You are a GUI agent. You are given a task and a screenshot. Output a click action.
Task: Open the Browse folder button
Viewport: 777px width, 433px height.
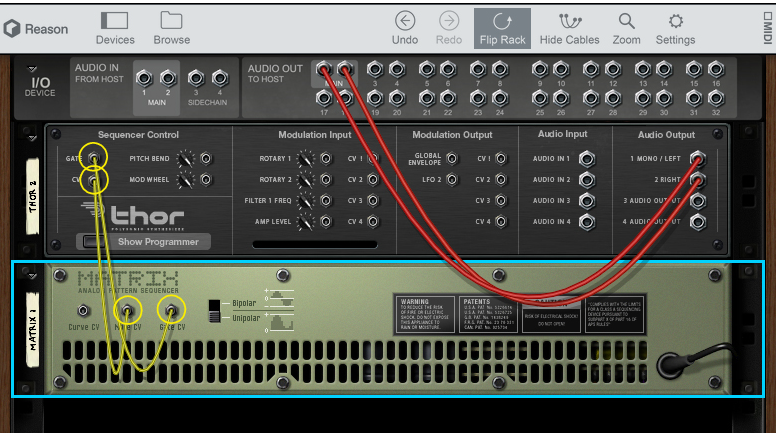(171, 29)
